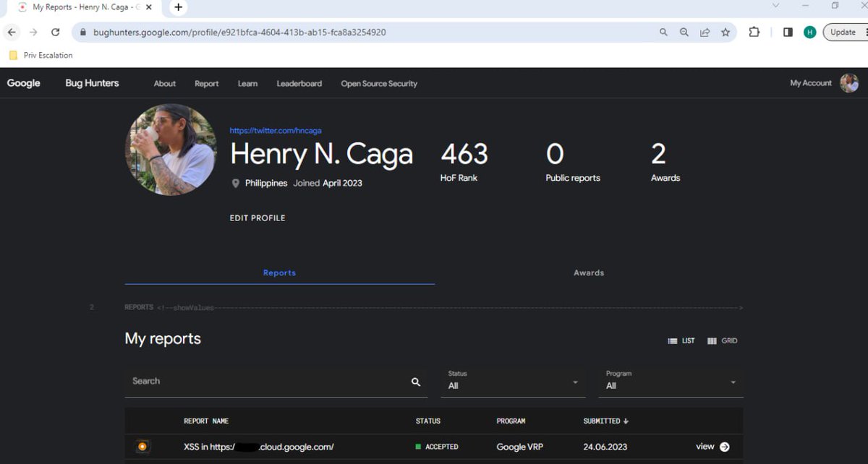Image resolution: width=868 pixels, height=464 pixels.
Task: Click the zoom icon in address bar
Action: coord(684,33)
